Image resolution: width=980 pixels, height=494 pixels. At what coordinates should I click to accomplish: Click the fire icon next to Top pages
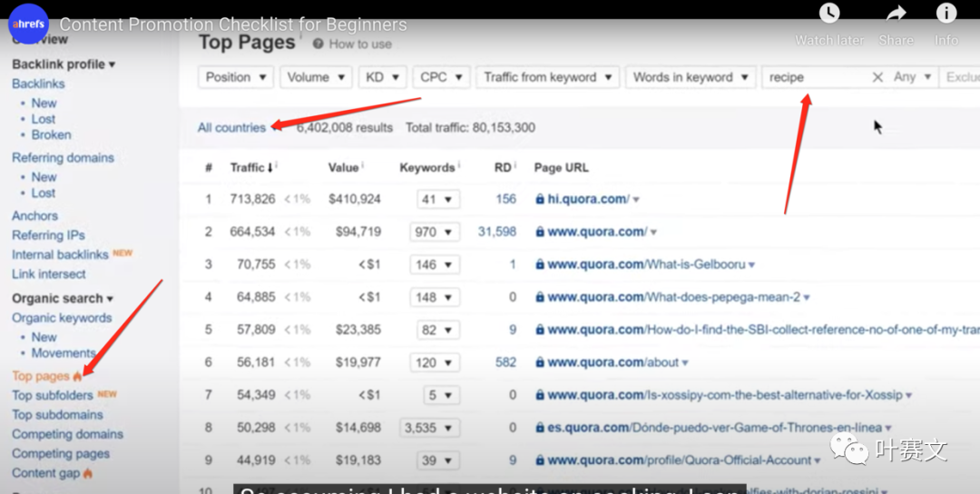(x=77, y=376)
